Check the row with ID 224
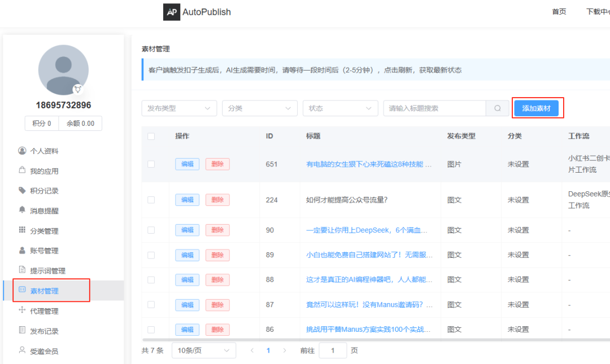The height and width of the screenshot is (364, 610). [x=151, y=200]
